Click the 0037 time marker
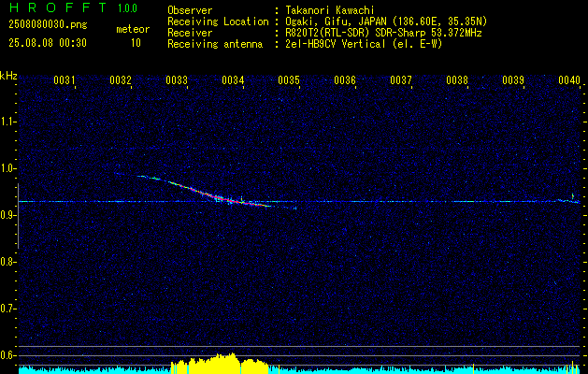The height and width of the screenshot is (374, 588). [x=400, y=79]
